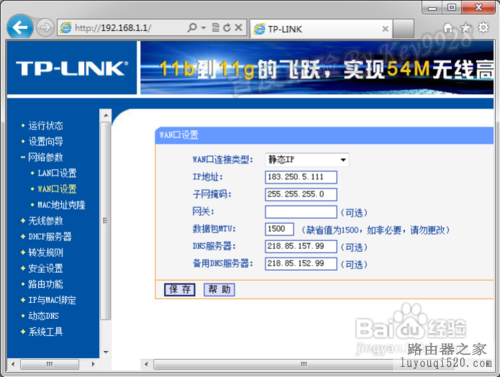Stop loading with the X icon in address bar
The height and width of the screenshot is (377, 500).
[238, 27]
